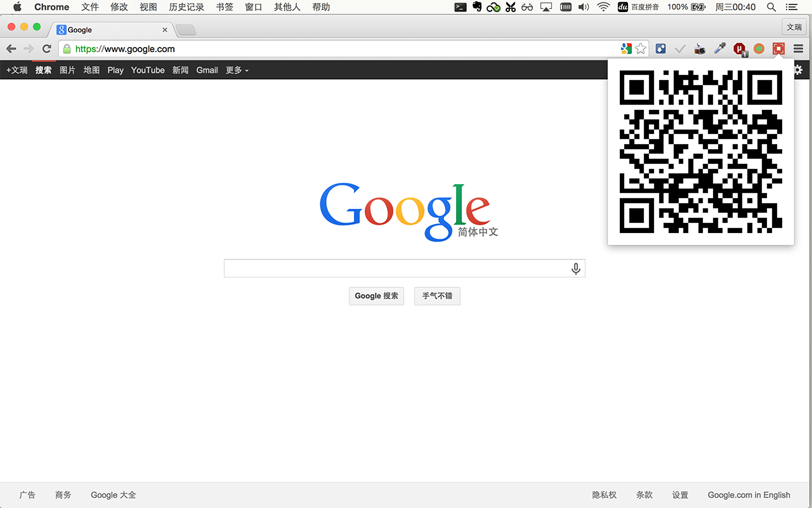The height and width of the screenshot is (508, 812).
Task: Bookmark this page with the star icon
Action: coord(641,48)
